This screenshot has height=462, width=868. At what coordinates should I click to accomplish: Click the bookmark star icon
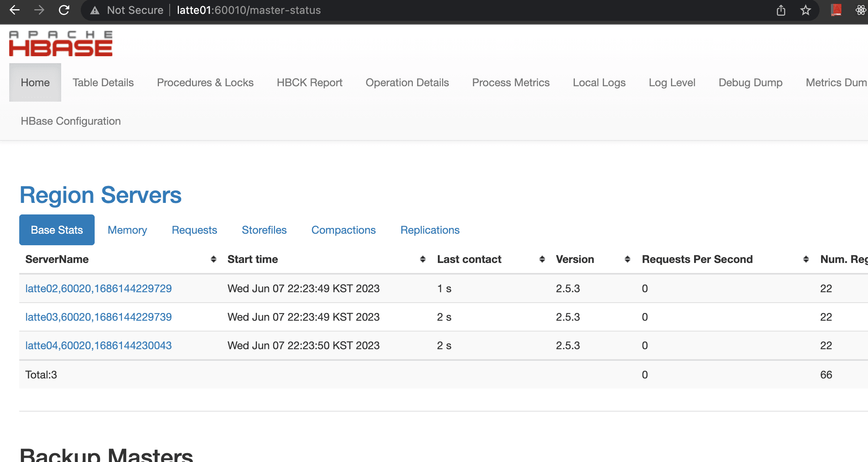click(x=805, y=10)
